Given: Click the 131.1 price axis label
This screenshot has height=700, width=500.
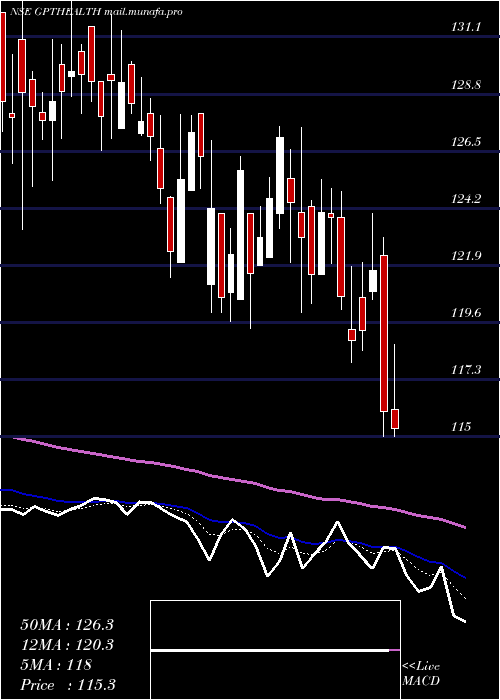Looking at the screenshot, I should tap(466, 27).
